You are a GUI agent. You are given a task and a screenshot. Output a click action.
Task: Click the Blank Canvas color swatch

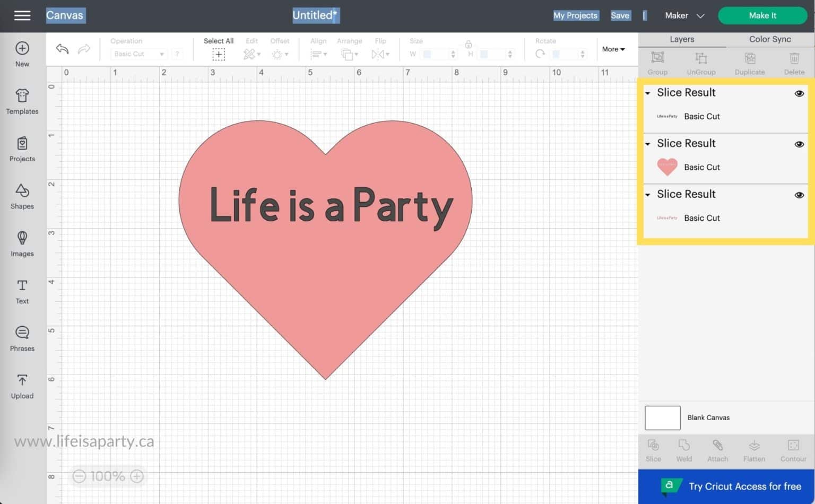point(662,418)
